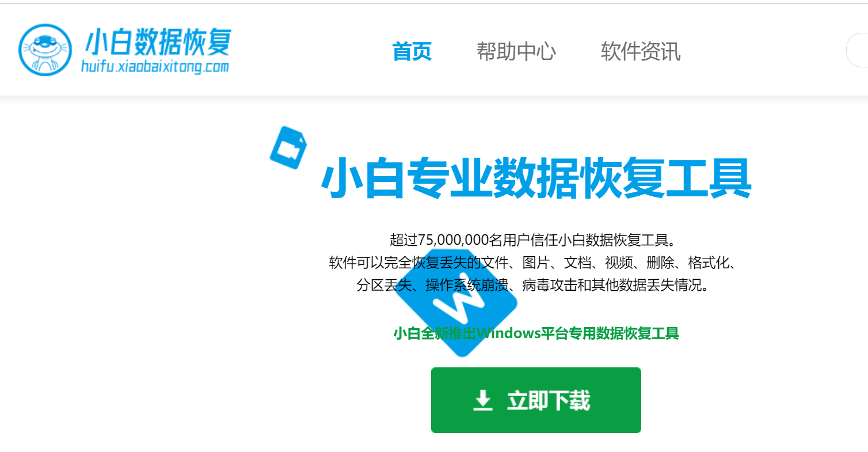The height and width of the screenshot is (452, 868).
Task: Click the phrase 病毒攻击 in description
Action: tap(549, 285)
